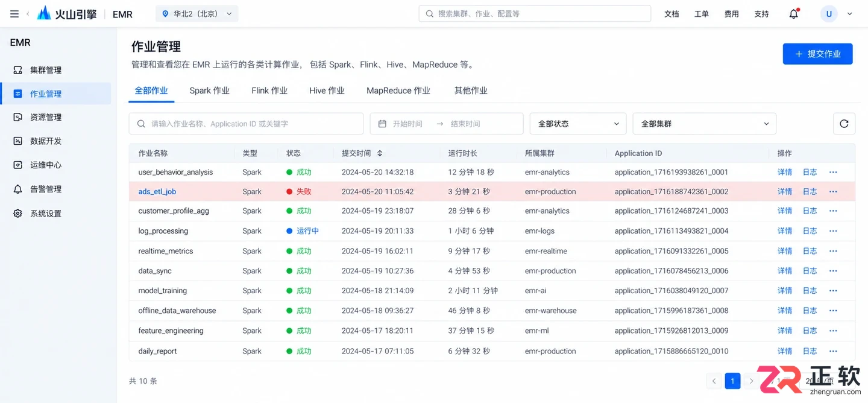
Task: Open 支持 in the top bar
Action: [x=762, y=14]
